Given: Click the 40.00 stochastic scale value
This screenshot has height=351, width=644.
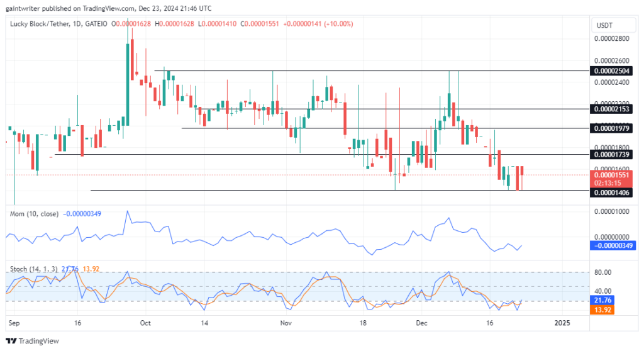Looking at the screenshot, I should [602, 291].
